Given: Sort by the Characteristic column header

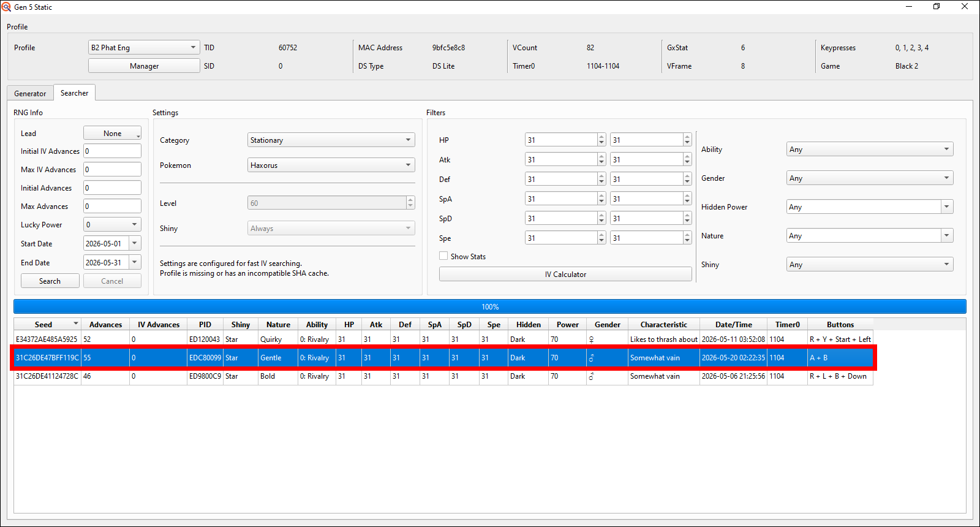Looking at the screenshot, I should (664, 324).
